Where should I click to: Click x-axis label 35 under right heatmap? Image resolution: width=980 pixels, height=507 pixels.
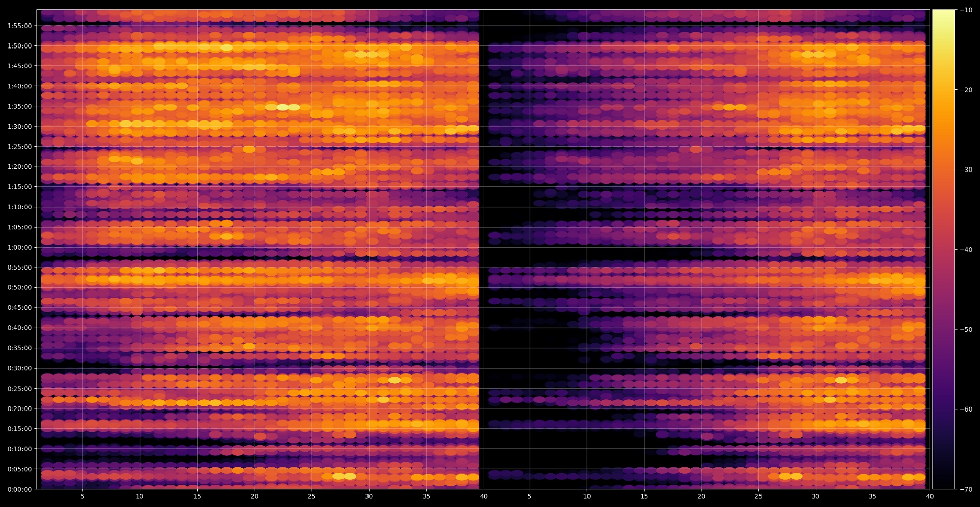(x=872, y=496)
